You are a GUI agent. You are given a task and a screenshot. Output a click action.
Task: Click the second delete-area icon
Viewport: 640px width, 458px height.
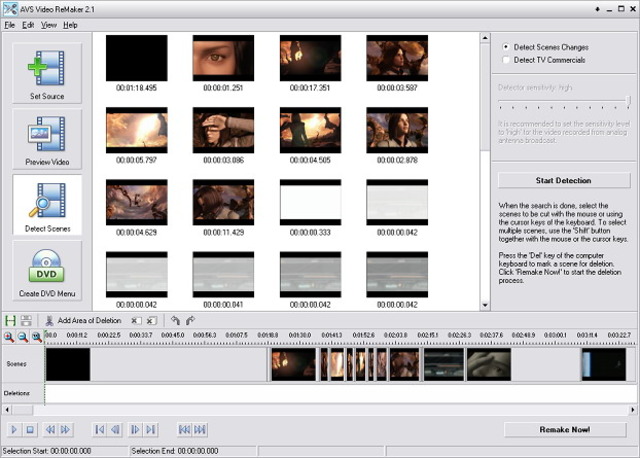(x=151, y=321)
